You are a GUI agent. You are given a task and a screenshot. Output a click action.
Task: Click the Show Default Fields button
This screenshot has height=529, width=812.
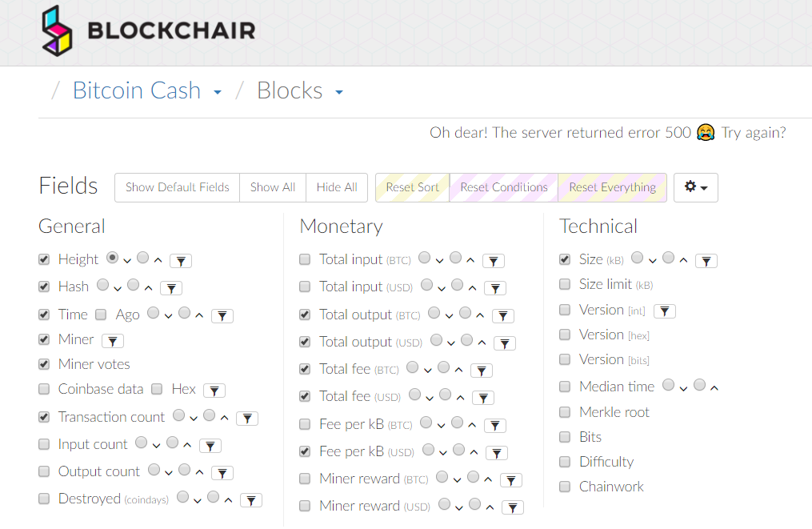coord(177,187)
